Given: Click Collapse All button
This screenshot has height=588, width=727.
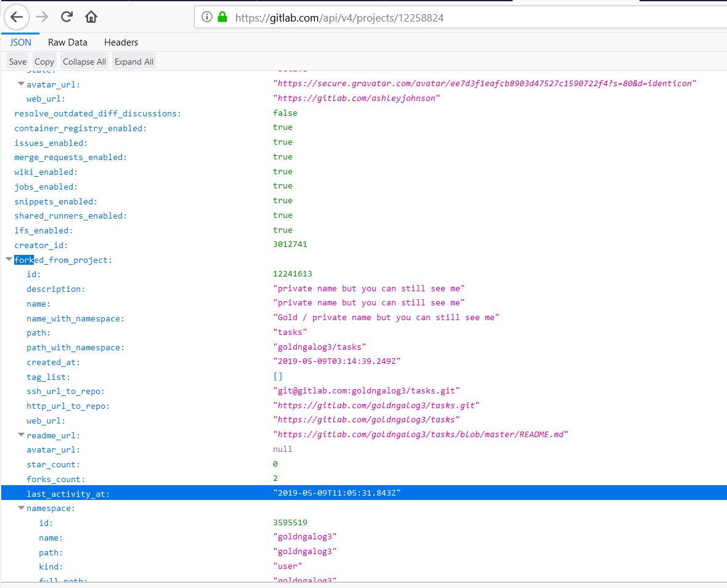Looking at the screenshot, I should (x=84, y=62).
